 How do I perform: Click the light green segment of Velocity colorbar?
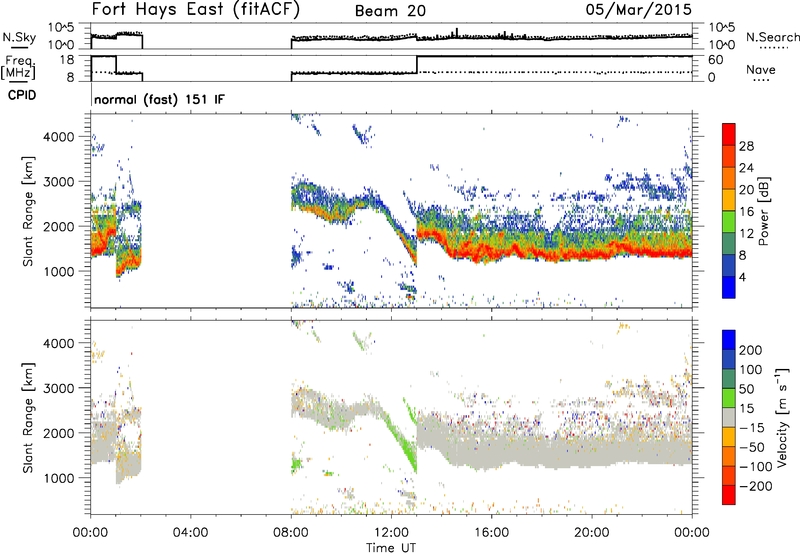tap(729, 398)
